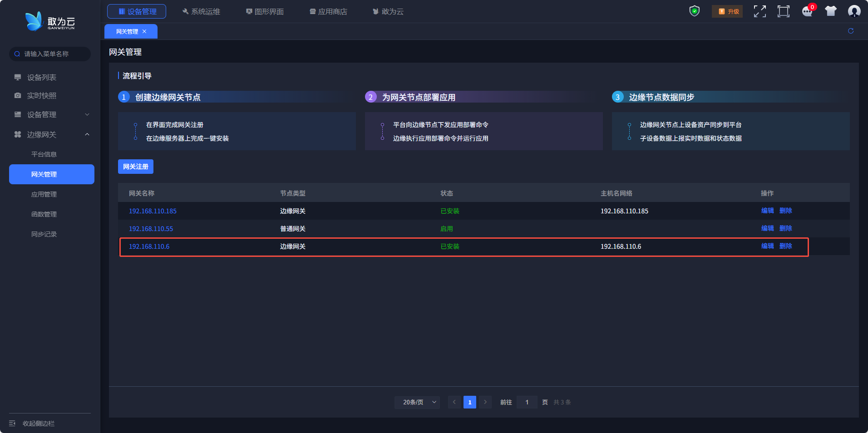Delete the 192.168.110.6 gateway row
868x433 pixels.
pyautogui.click(x=785, y=246)
